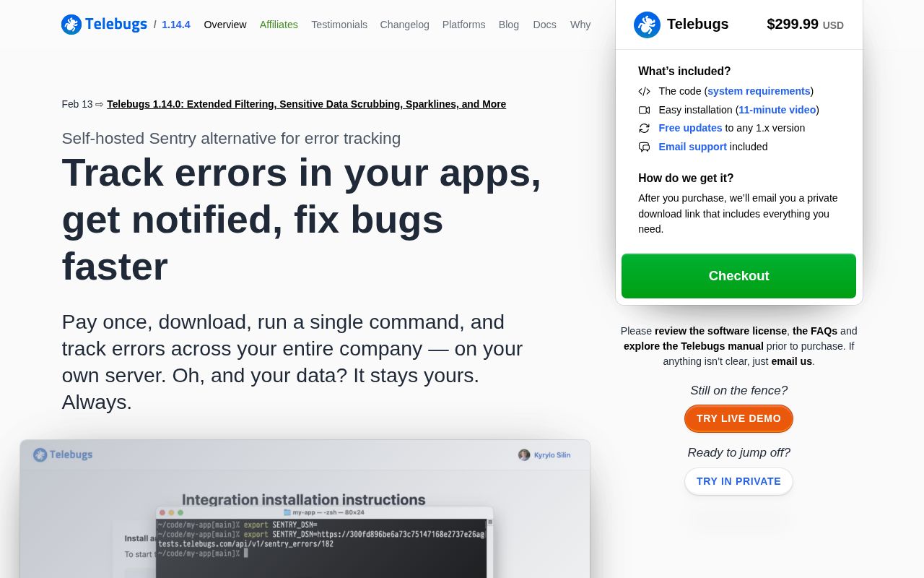Click the video camera icon next to Easy installation

coord(644,110)
